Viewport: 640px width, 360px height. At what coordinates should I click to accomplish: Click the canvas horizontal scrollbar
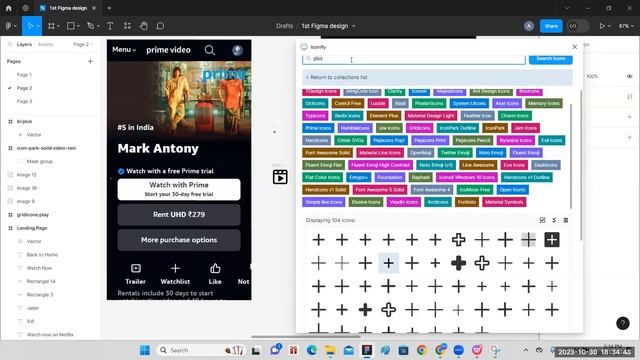click(306, 337)
